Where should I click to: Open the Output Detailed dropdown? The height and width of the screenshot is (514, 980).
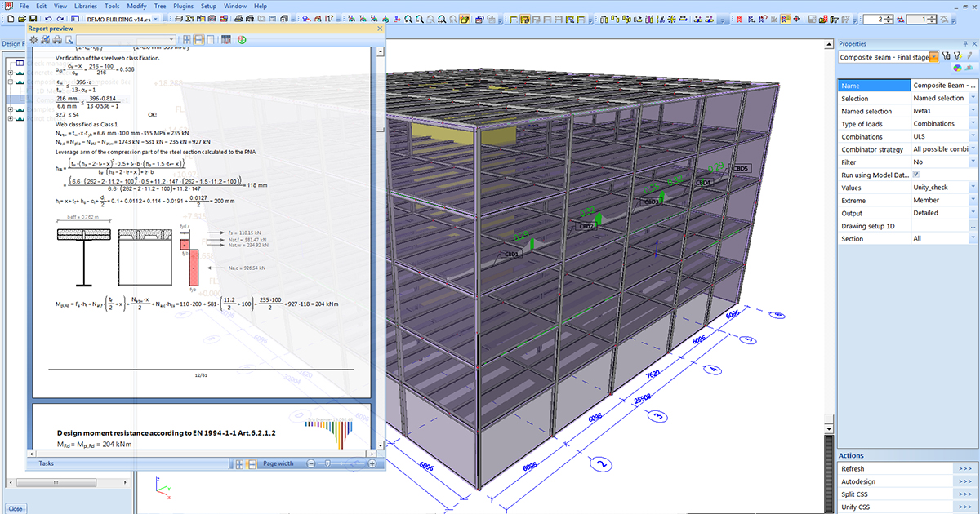[x=973, y=213]
